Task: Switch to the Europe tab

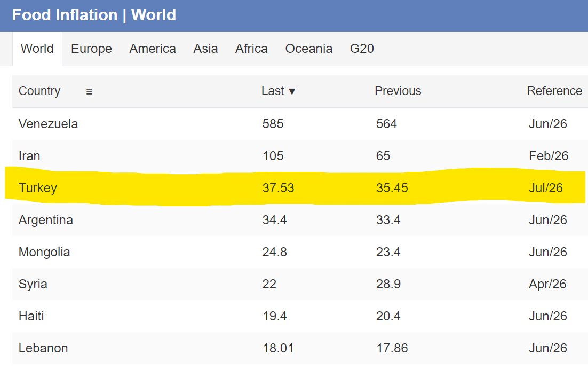Action: point(91,49)
